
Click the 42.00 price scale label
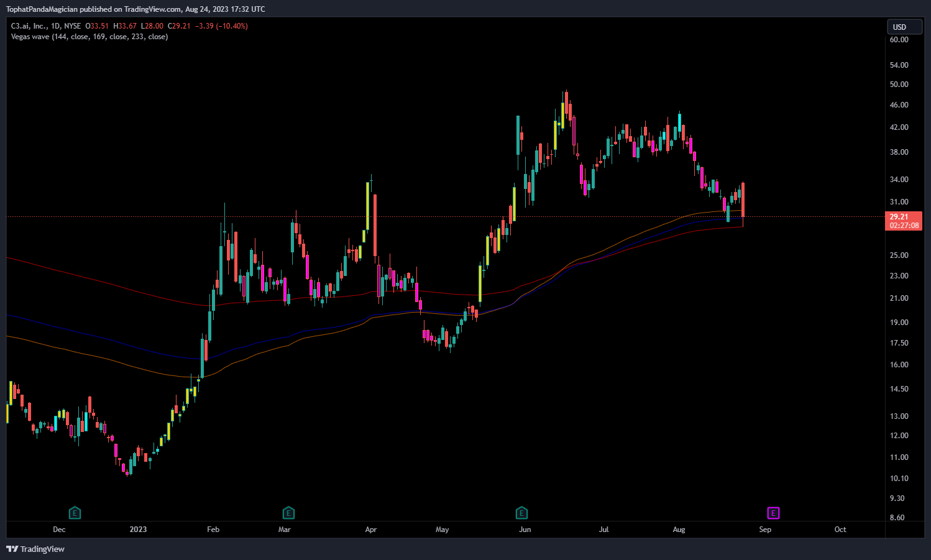[x=899, y=127]
